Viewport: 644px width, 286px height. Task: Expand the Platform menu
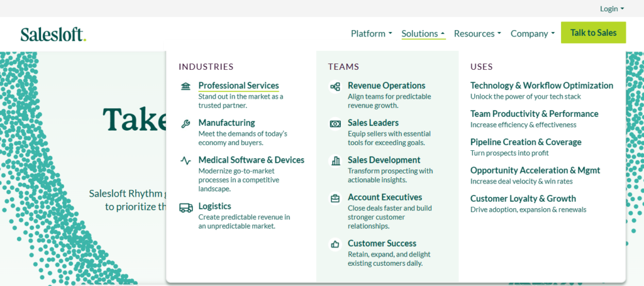(371, 34)
